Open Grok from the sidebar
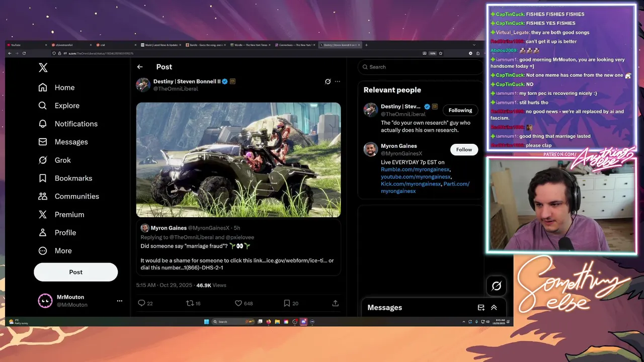 pyautogui.click(x=54, y=160)
